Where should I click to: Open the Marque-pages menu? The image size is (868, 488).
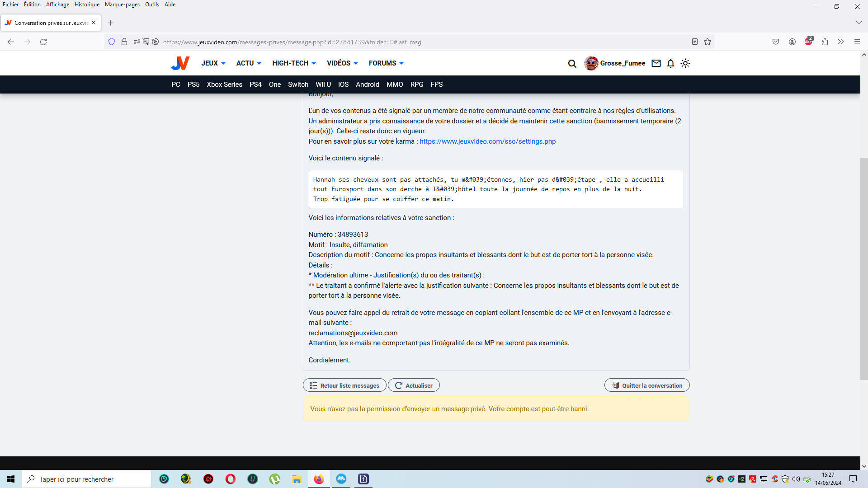[122, 5]
